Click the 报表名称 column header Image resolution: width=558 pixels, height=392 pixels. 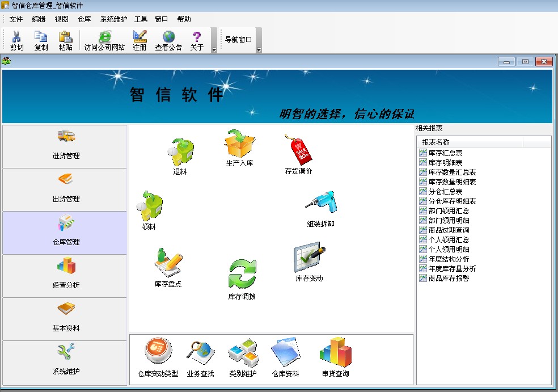[470, 142]
